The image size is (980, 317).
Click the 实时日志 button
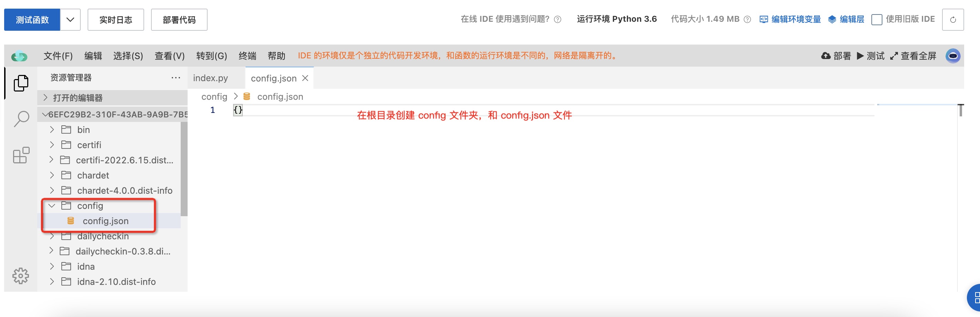pos(116,19)
